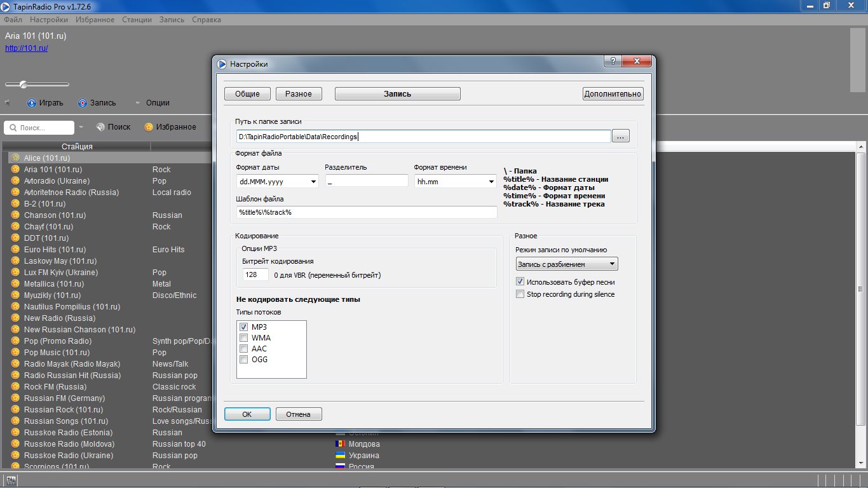Uncheck the MP3 stream type checkbox
Screen dimensions: 868x488
tap(243, 327)
